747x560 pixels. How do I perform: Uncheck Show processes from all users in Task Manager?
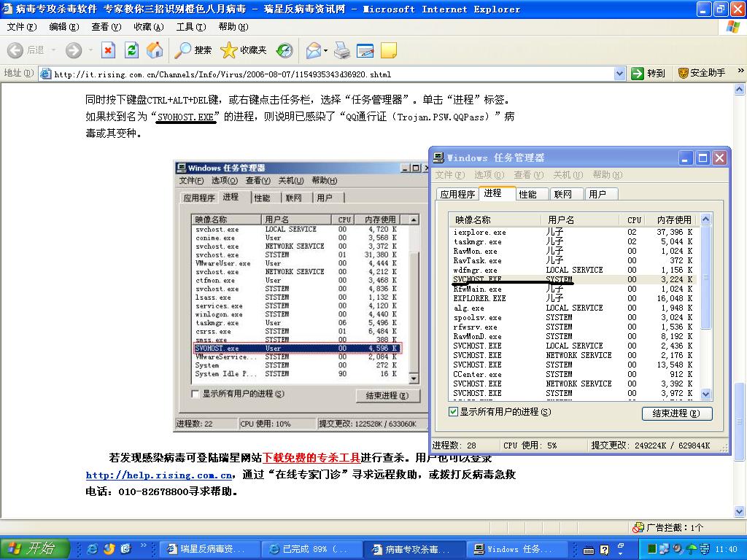point(454,411)
